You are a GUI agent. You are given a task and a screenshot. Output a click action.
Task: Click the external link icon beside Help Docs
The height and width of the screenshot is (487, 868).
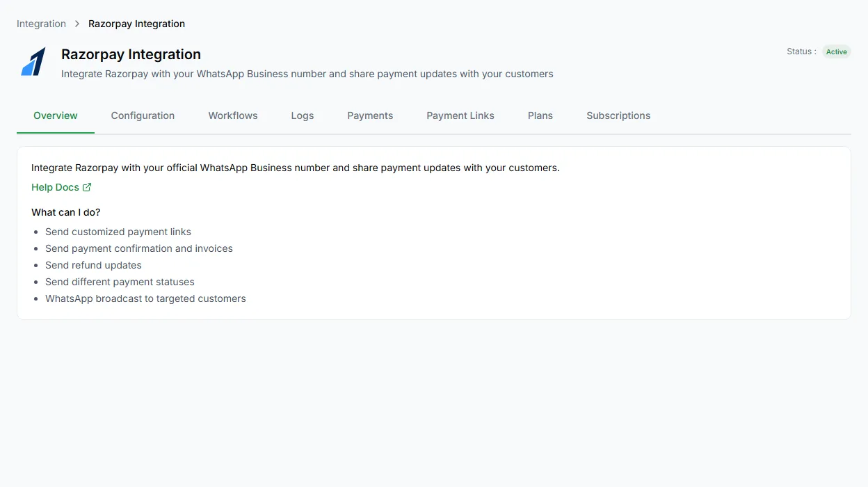87,187
